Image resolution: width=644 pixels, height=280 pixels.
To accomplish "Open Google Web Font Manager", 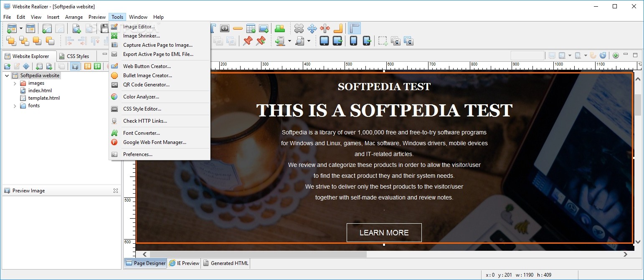I will 160,142.
